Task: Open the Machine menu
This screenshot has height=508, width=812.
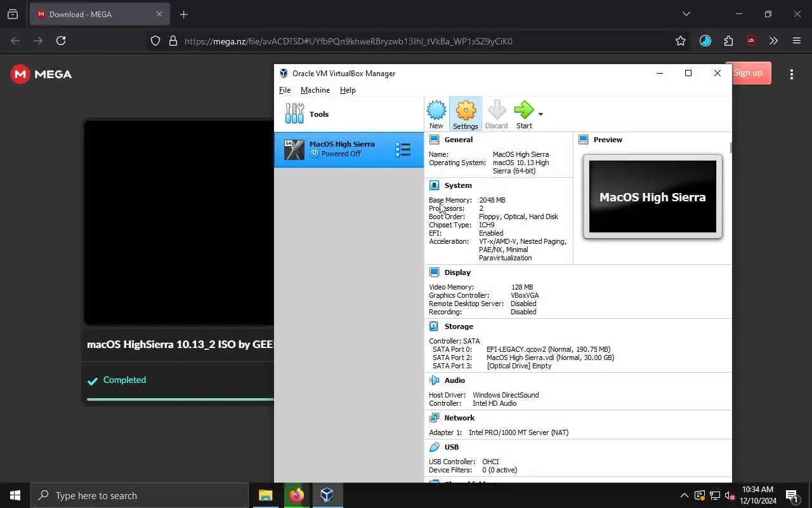Action: pos(315,90)
